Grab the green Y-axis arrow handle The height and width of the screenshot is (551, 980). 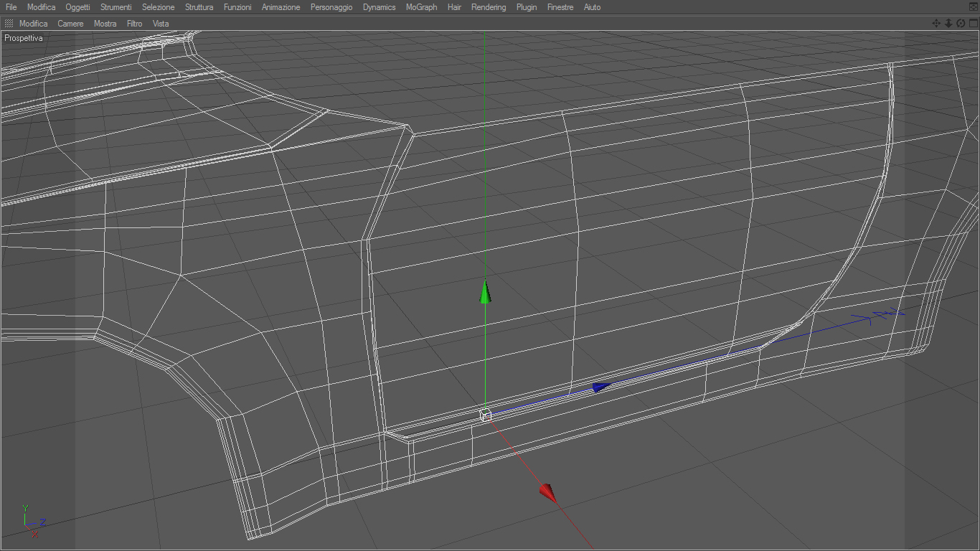[x=486, y=291]
